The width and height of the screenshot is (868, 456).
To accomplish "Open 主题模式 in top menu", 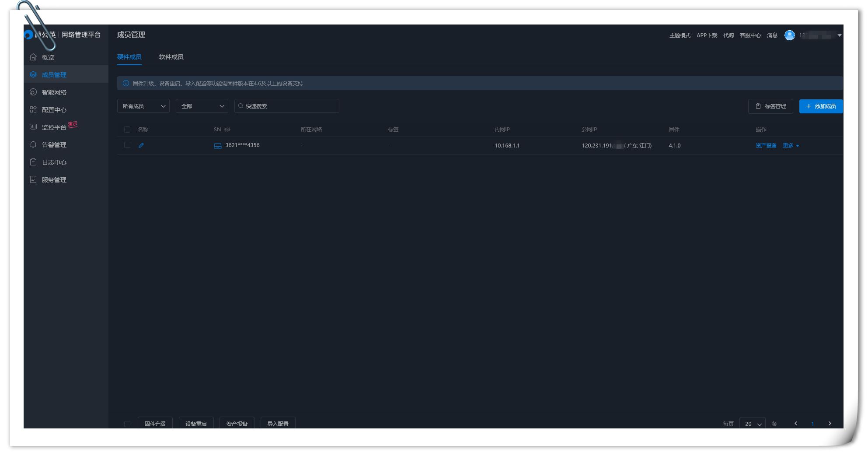I will click(680, 35).
